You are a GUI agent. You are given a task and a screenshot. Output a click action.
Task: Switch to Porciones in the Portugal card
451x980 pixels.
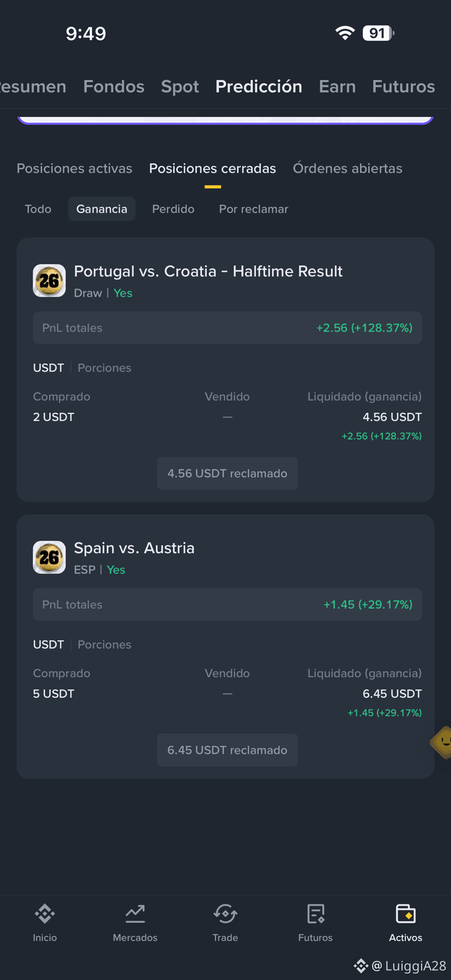pos(105,368)
